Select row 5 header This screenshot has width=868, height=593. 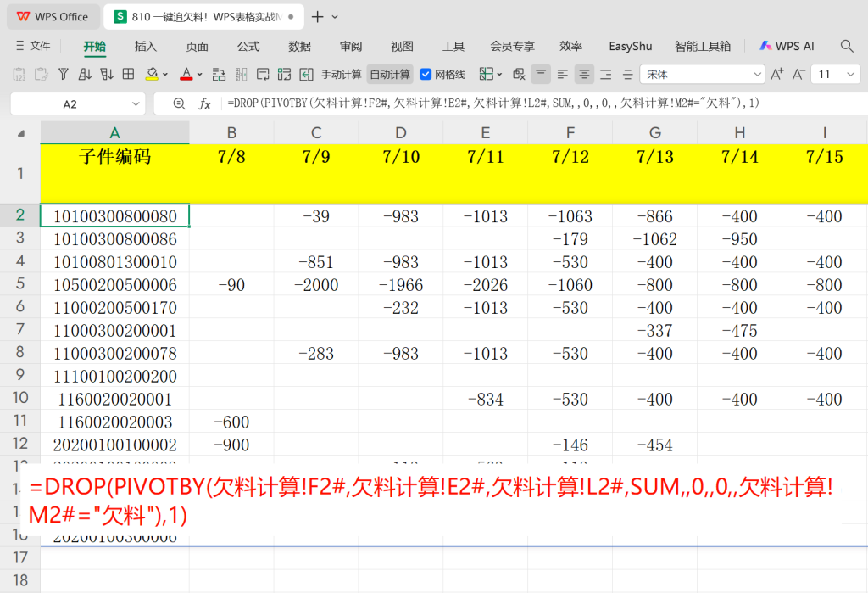coord(20,283)
